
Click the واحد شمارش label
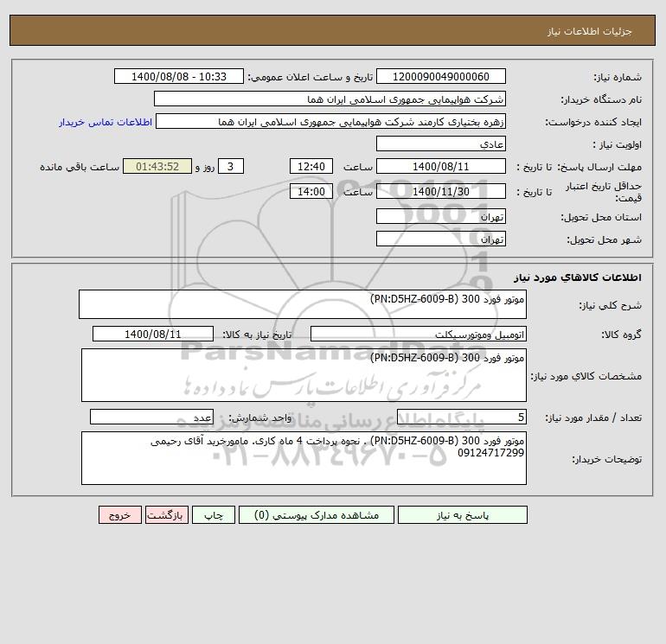[260, 418]
